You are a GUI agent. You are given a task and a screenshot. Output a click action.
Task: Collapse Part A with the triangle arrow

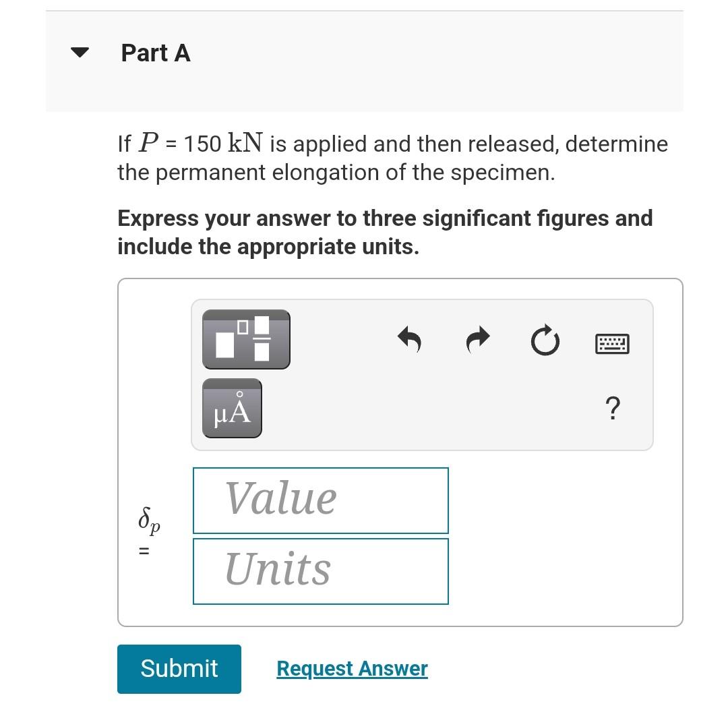(80, 52)
